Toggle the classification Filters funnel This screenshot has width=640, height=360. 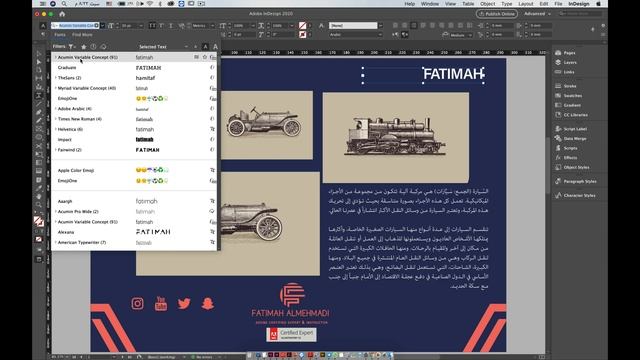(71, 47)
